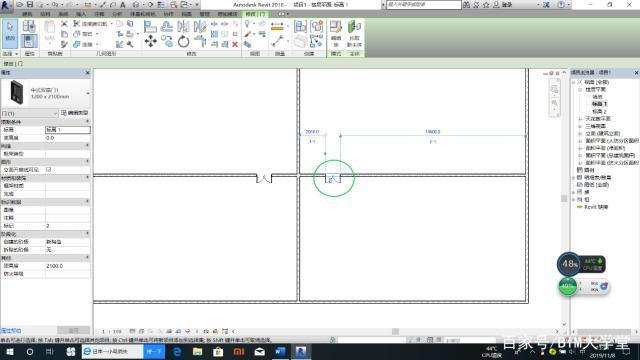Viewport: 640px width, 360px height.
Task: Click the 标高 value input field
Action: point(67,130)
